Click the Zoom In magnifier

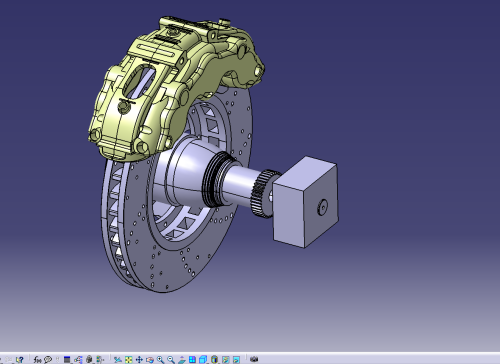pos(160,360)
